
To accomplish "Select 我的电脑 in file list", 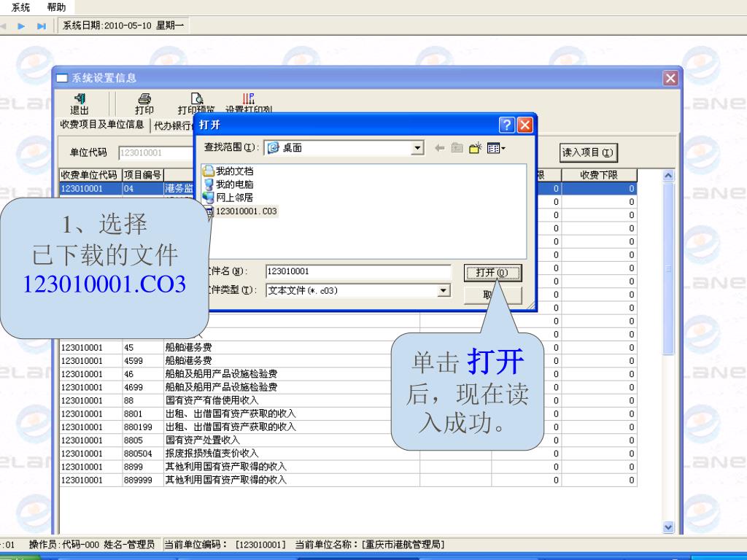I will (x=228, y=184).
